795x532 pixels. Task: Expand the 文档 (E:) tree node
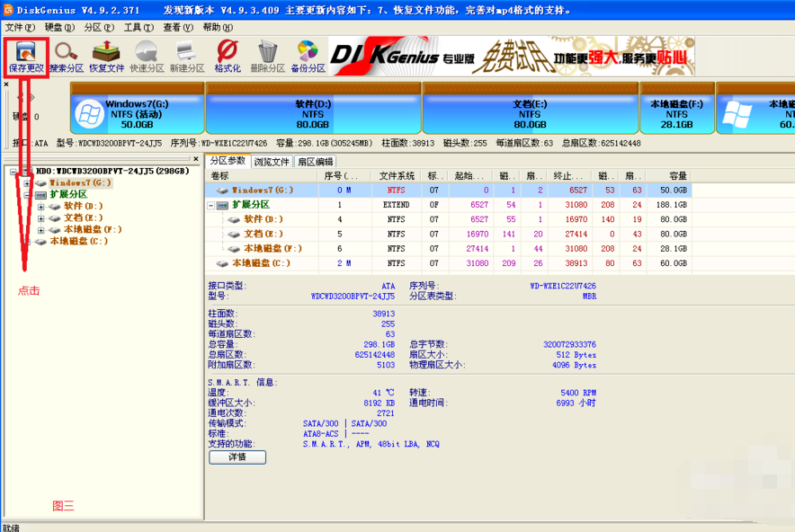[x=41, y=217]
